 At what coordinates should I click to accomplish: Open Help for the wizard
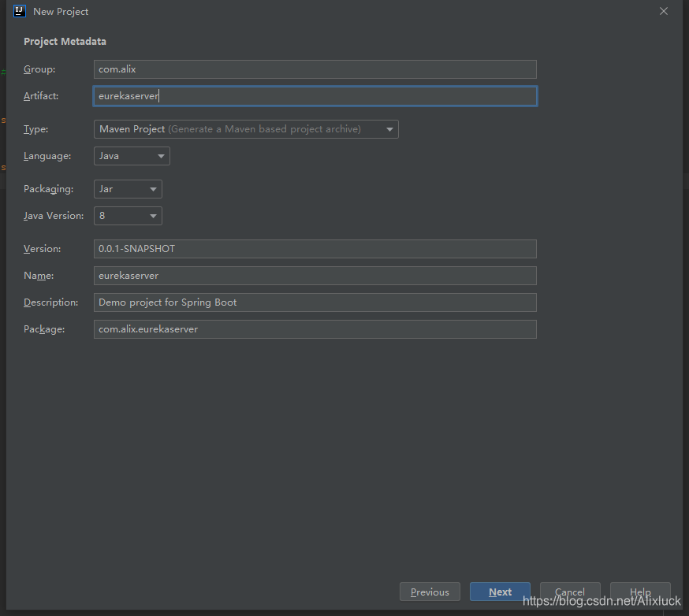point(640,592)
